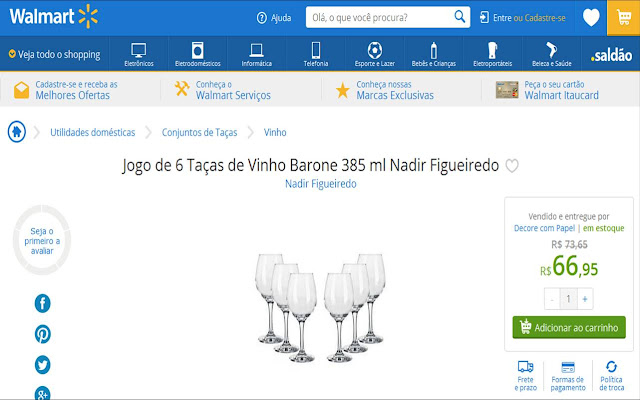Screen dimensions: 640x400
Task: Increase quantity with plus button
Action: click(x=585, y=299)
